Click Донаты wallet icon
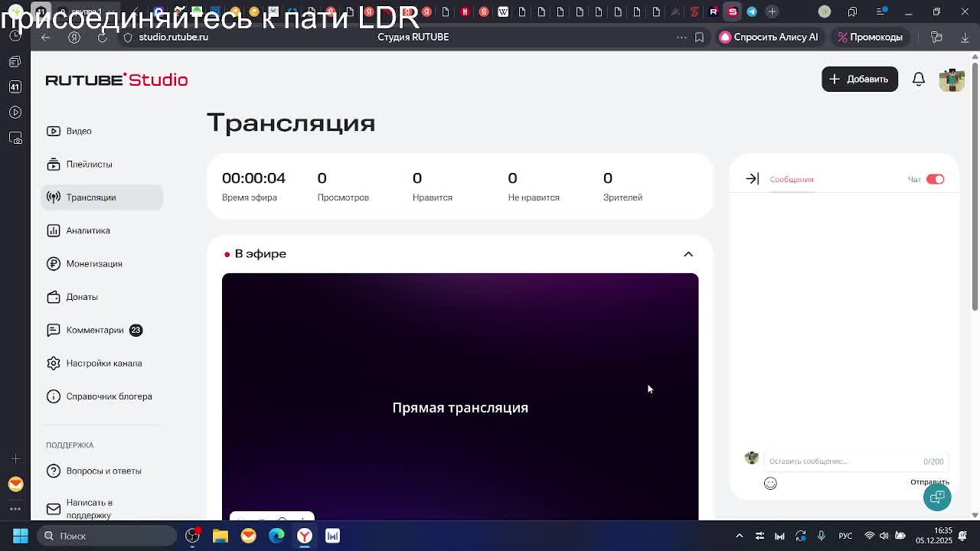Viewport: 980px width, 551px height. [x=53, y=297]
